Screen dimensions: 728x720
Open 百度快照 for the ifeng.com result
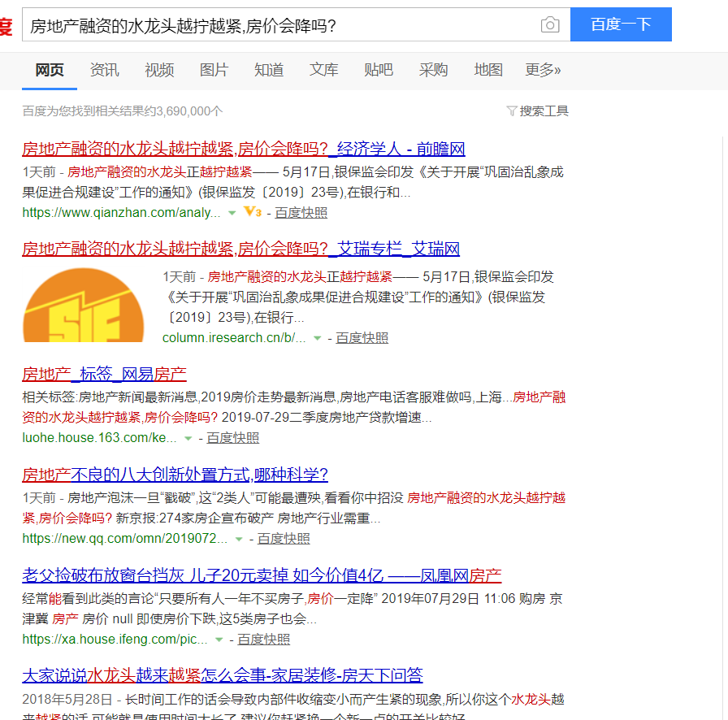pyautogui.click(x=263, y=640)
